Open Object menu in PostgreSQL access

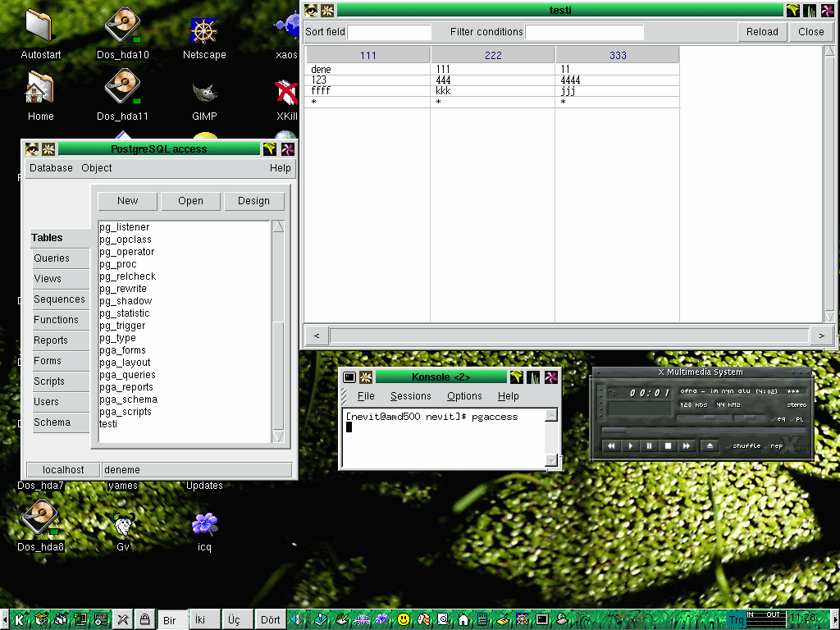tap(97, 168)
